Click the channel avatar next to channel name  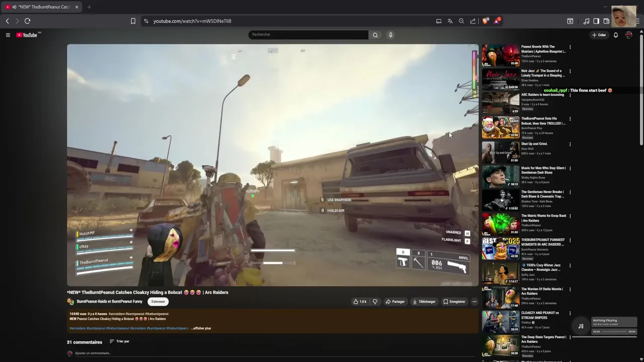tap(70, 302)
